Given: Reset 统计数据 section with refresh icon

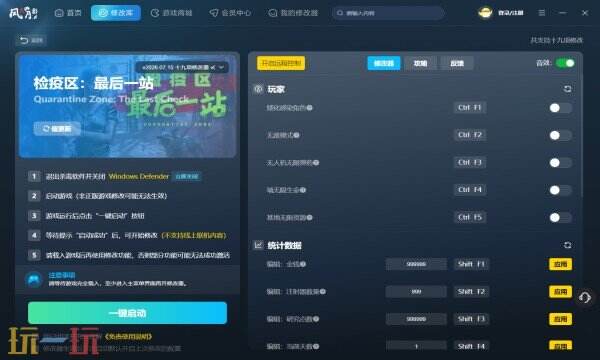Looking at the screenshot, I should click(567, 245).
